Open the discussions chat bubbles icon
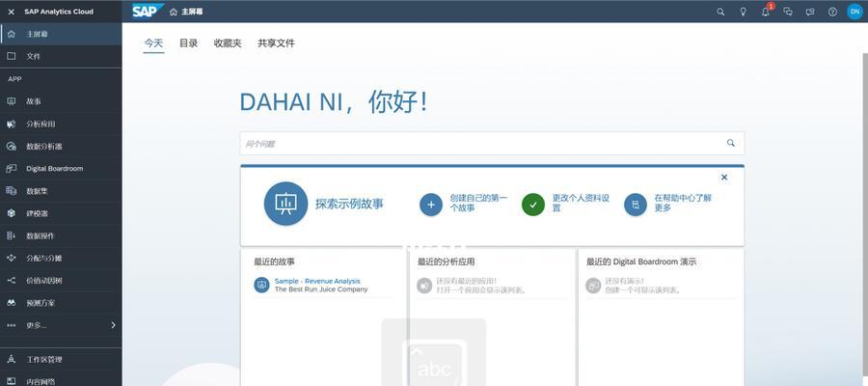The width and height of the screenshot is (868, 386). tap(788, 12)
